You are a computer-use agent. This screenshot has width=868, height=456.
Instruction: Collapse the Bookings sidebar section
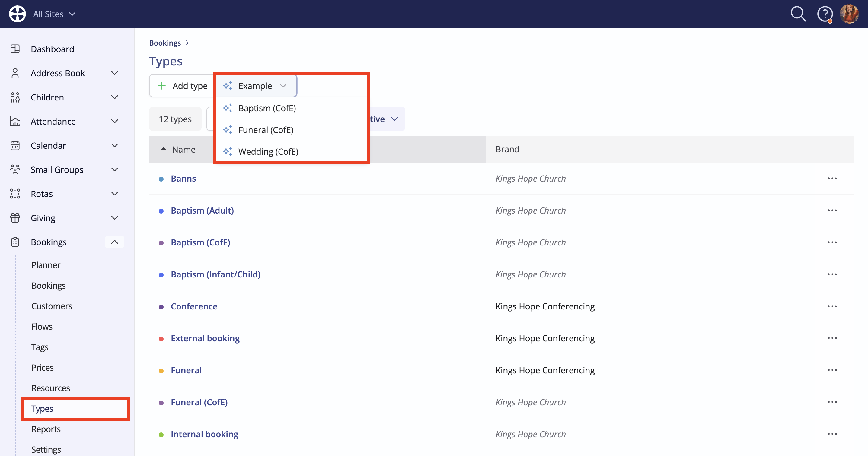[115, 242]
